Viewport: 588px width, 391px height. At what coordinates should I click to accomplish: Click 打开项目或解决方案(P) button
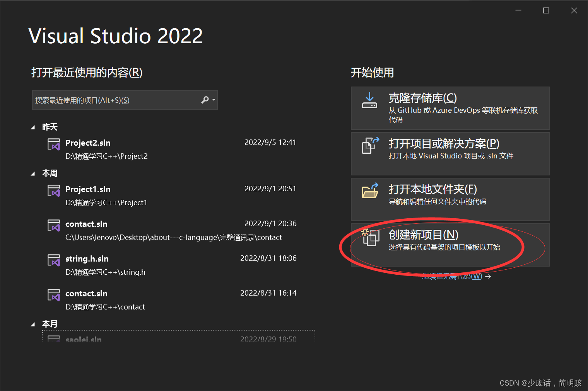coord(450,154)
